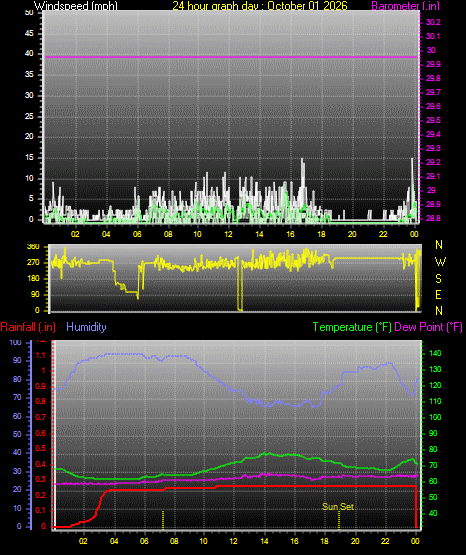
Task: Click "25" on the windspeed scale
Action: (29, 116)
